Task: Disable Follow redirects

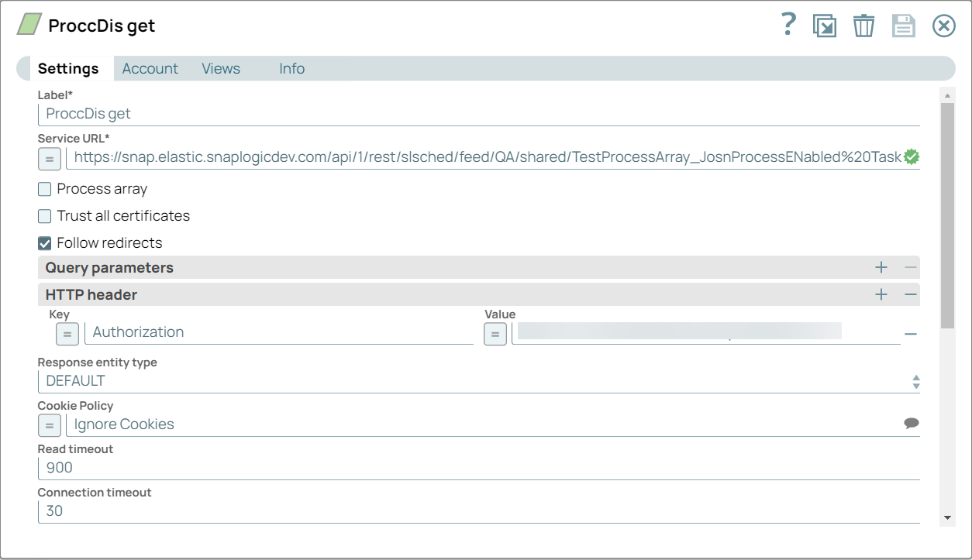Action: coord(44,242)
